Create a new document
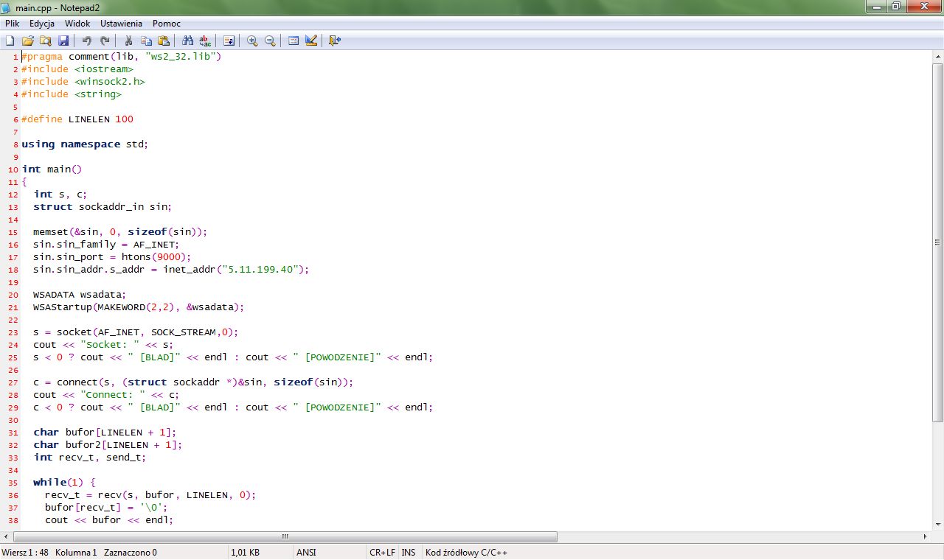Viewport: 944px width, 560px height. 10,41
